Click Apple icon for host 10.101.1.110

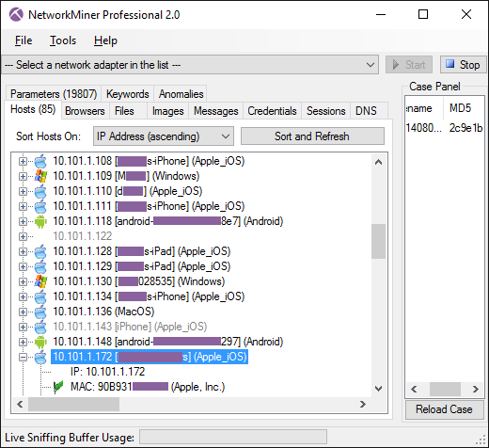click(x=40, y=191)
